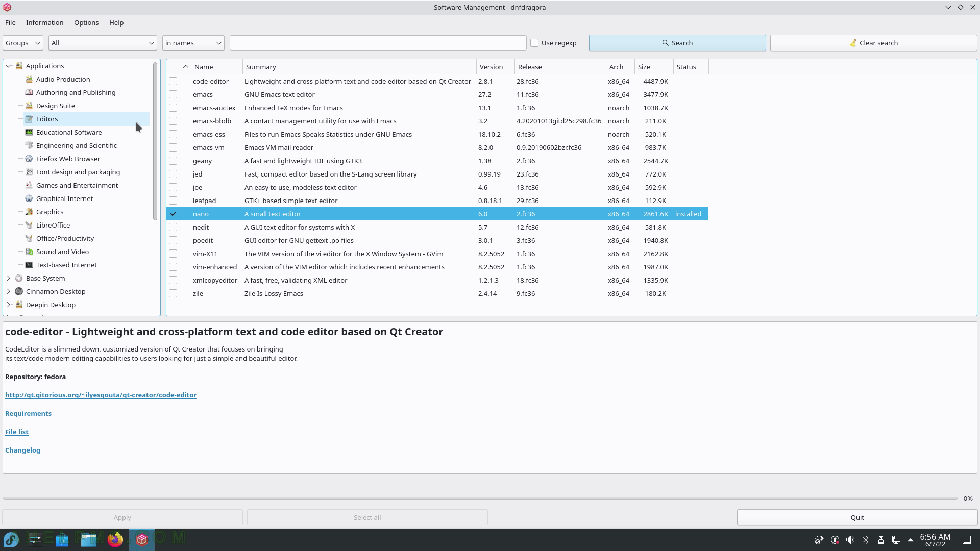Screen dimensions: 980x551
Task: Open the qt.gitorious.org code-editor URL
Action: pos(101,395)
